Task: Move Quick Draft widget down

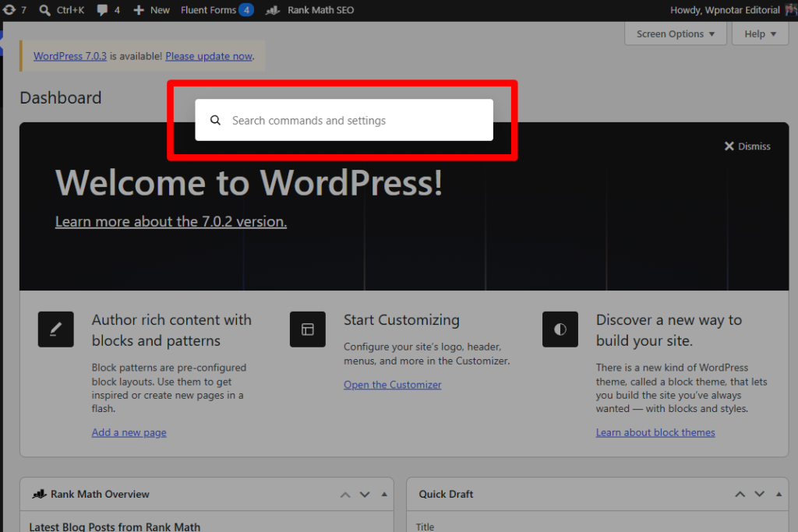Action: click(759, 495)
